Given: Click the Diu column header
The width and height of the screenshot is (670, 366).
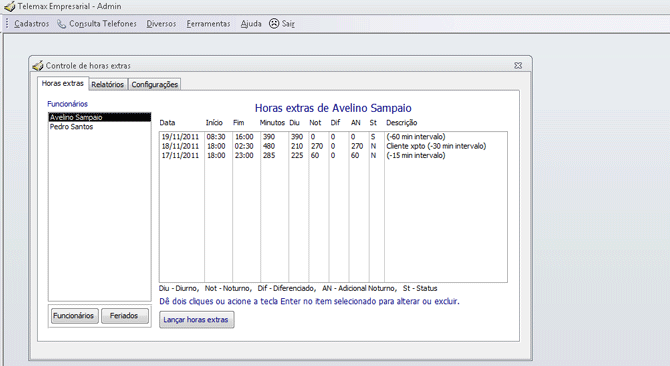Looking at the screenshot, I should [x=294, y=123].
